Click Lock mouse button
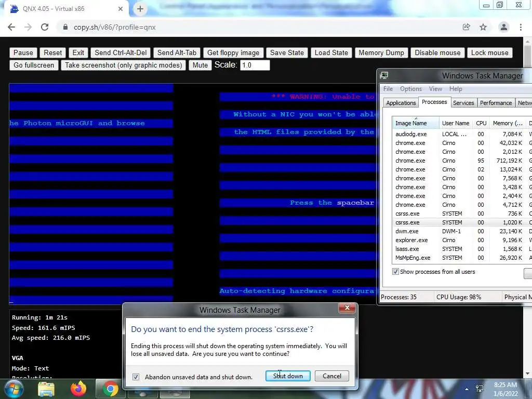The width and height of the screenshot is (532, 399). (489, 52)
